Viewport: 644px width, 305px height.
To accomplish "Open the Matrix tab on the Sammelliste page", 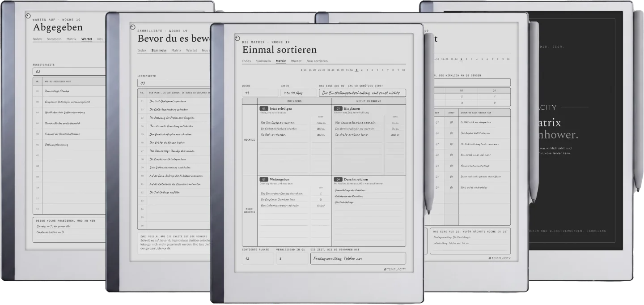I will (x=176, y=50).
